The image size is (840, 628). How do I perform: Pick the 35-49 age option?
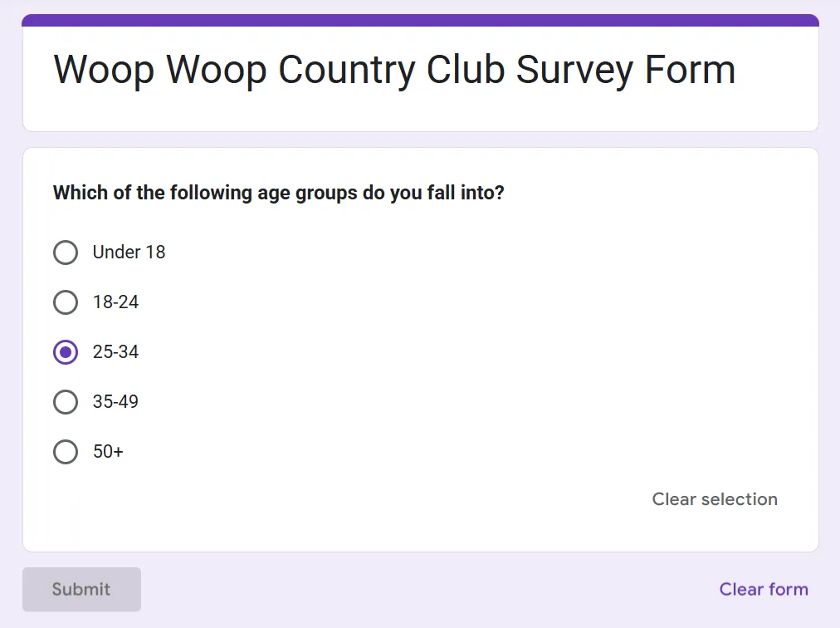[x=66, y=402]
